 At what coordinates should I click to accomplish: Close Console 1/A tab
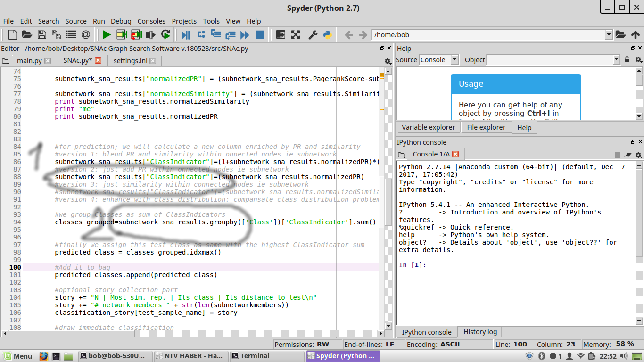455,154
